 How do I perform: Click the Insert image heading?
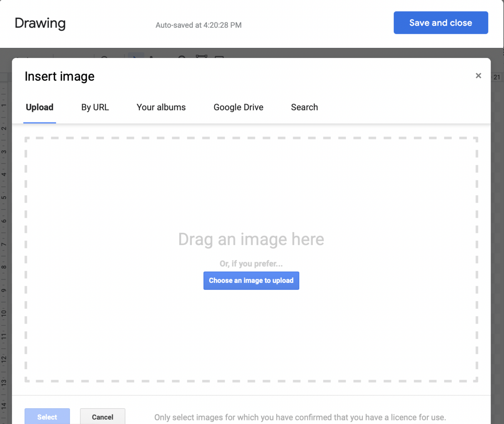click(x=60, y=76)
